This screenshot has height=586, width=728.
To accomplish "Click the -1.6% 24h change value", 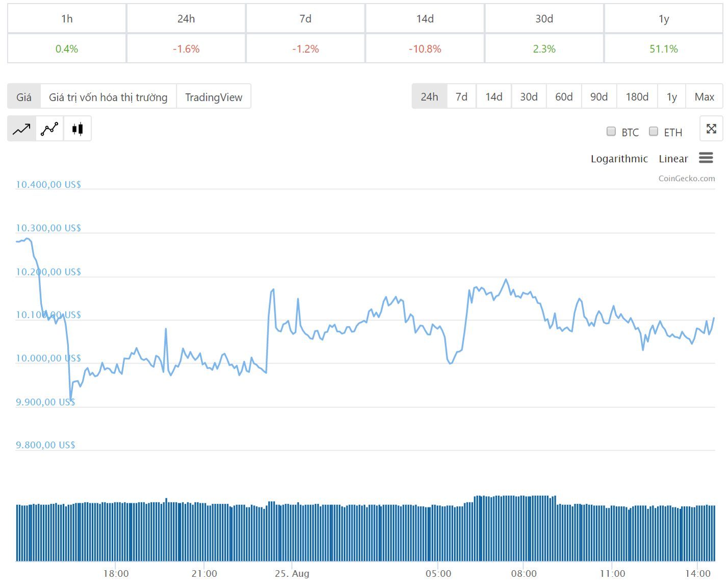I will [186, 49].
